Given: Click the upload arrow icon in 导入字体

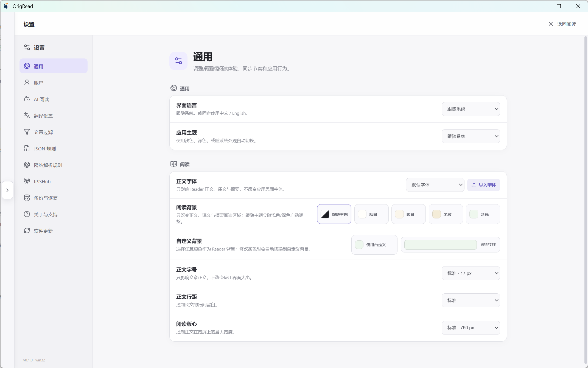Looking at the screenshot, I should click(474, 185).
